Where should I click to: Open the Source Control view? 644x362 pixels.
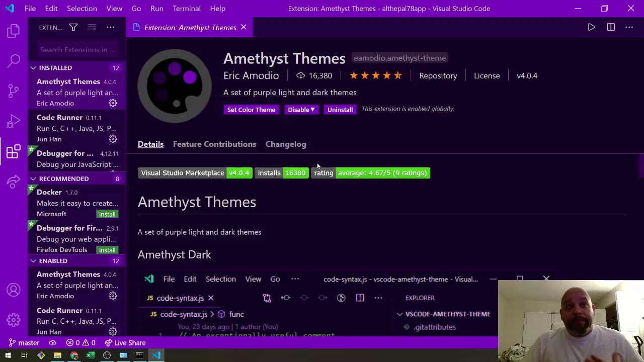(14, 91)
